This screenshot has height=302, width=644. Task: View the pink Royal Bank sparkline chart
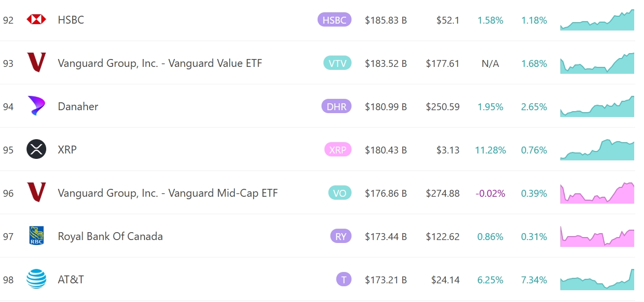pyautogui.click(x=597, y=236)
